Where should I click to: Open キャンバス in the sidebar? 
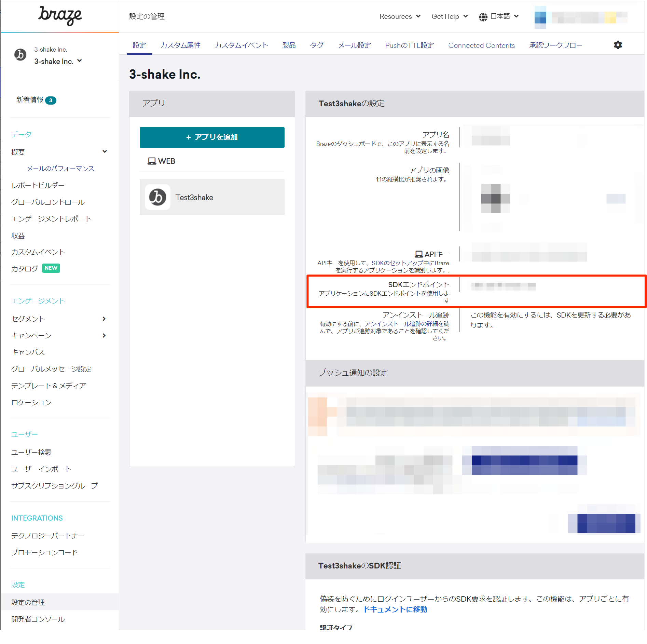point(28,352)
